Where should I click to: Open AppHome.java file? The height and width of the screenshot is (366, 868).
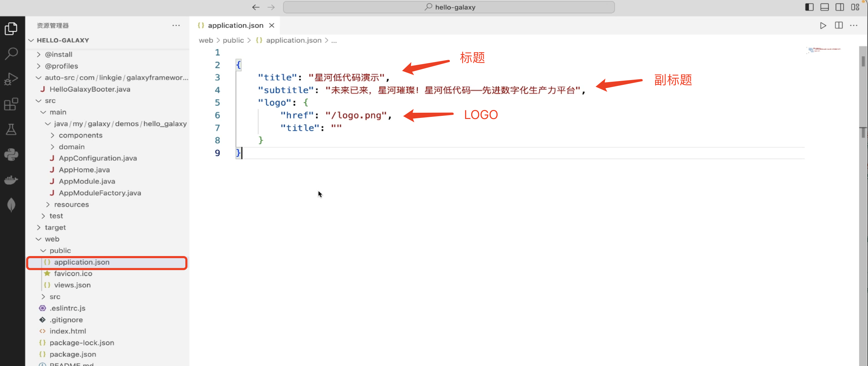107,170
